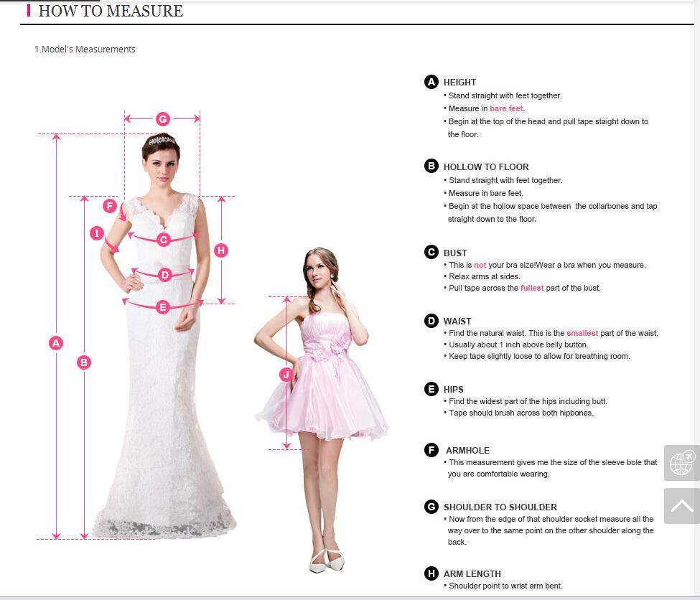Click the pink A height marker
This screenshot has width=700, height=600.
56,343
